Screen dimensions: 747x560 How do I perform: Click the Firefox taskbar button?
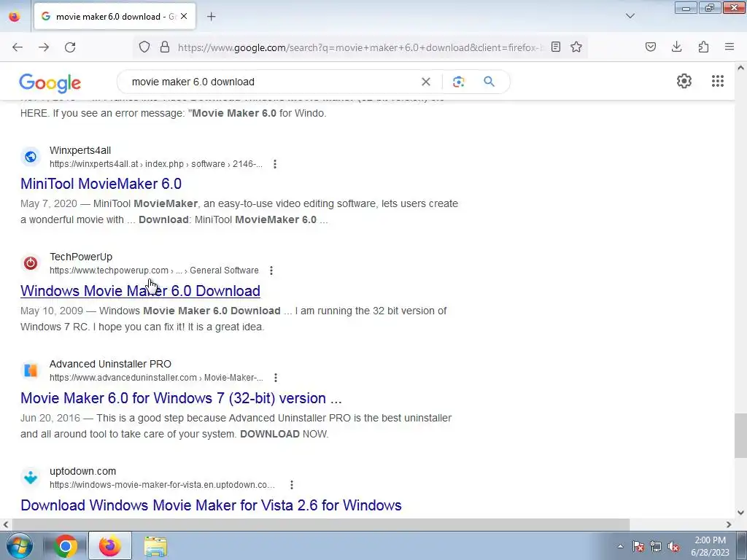click(x=110, y=545)
